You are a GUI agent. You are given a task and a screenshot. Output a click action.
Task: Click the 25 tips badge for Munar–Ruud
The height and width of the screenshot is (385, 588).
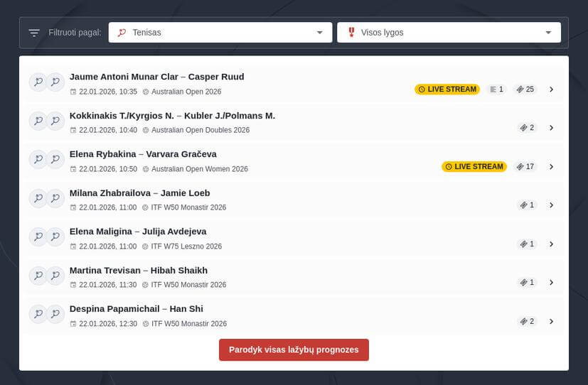(x=525, y=90)
